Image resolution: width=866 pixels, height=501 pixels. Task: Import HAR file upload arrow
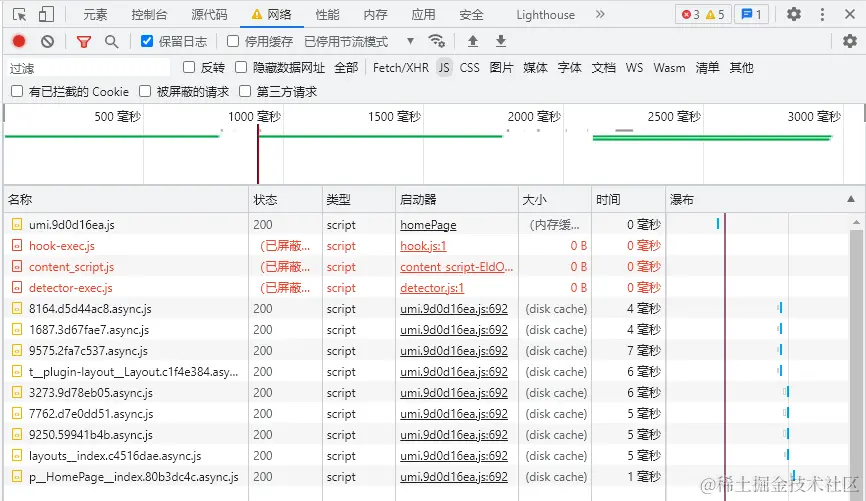click(473, 41)
